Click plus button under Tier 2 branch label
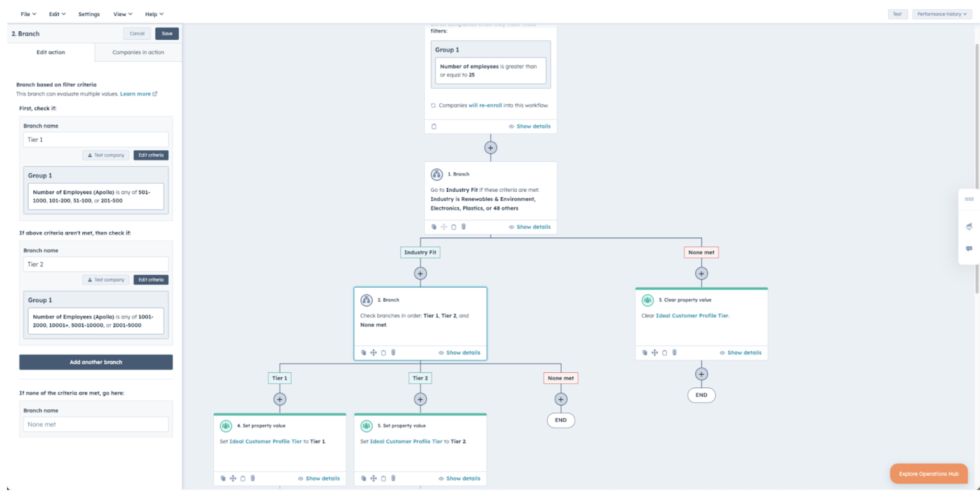 420,399
